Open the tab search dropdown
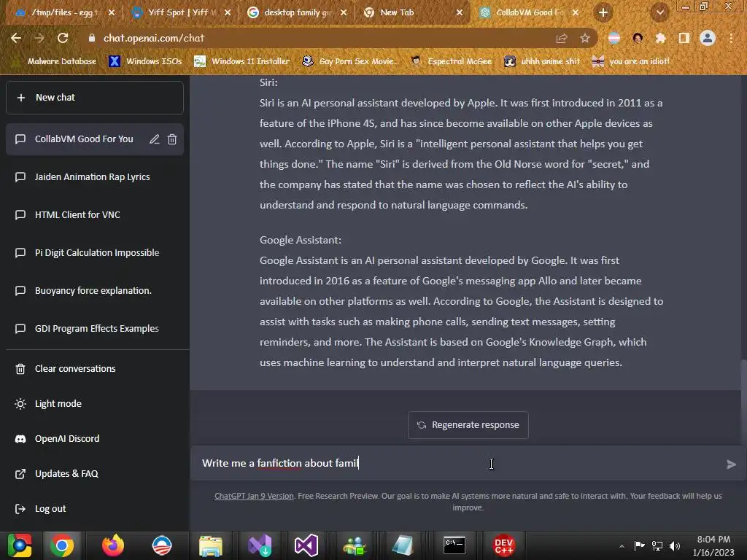The width and height of the screenshot is (747, 560). pyautogui.click(x=660, y=12)
